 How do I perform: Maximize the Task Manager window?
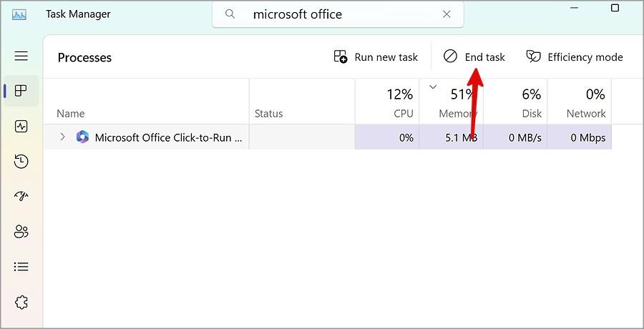pos(615,7)
